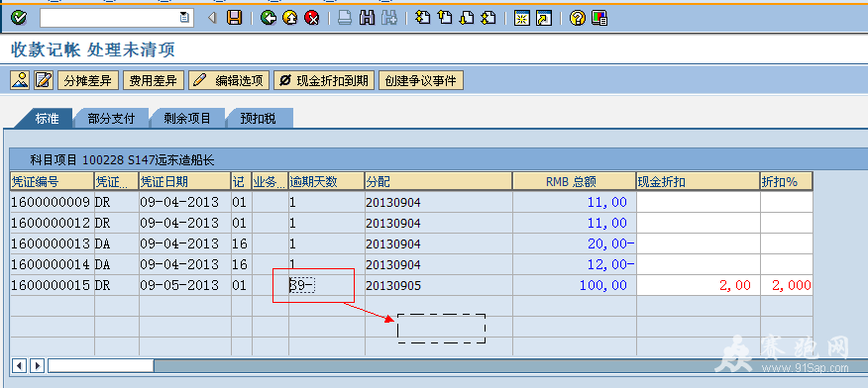The image size is (868, 388).
Task: Go back with the green Back icon
Action: pyautogui.click(x=270, y=18)
